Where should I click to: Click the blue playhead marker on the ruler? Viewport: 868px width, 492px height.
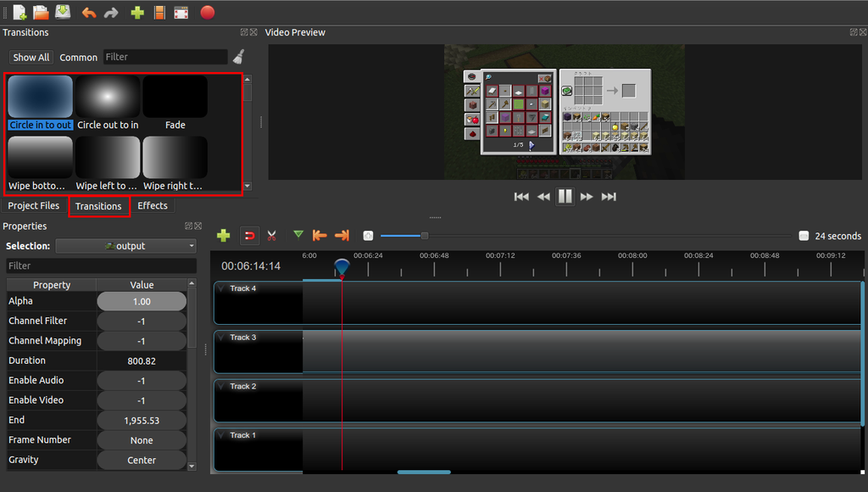342,267
